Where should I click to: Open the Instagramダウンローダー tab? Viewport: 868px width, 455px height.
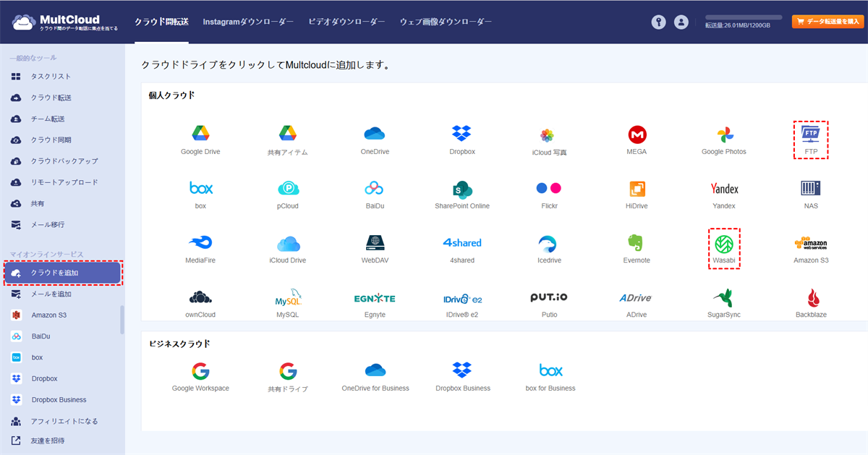click(248, 22)
